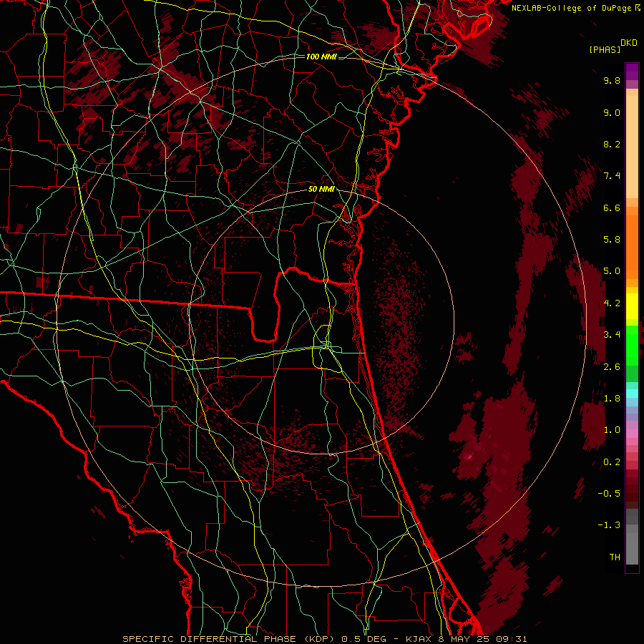Select the 4.2 legend value
This screenshot has width=644, height=644.
click(612, 303)
